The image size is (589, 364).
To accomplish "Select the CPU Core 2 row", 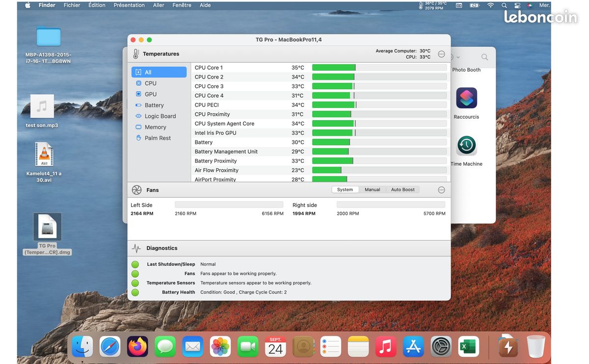I will tap(320, 77).
